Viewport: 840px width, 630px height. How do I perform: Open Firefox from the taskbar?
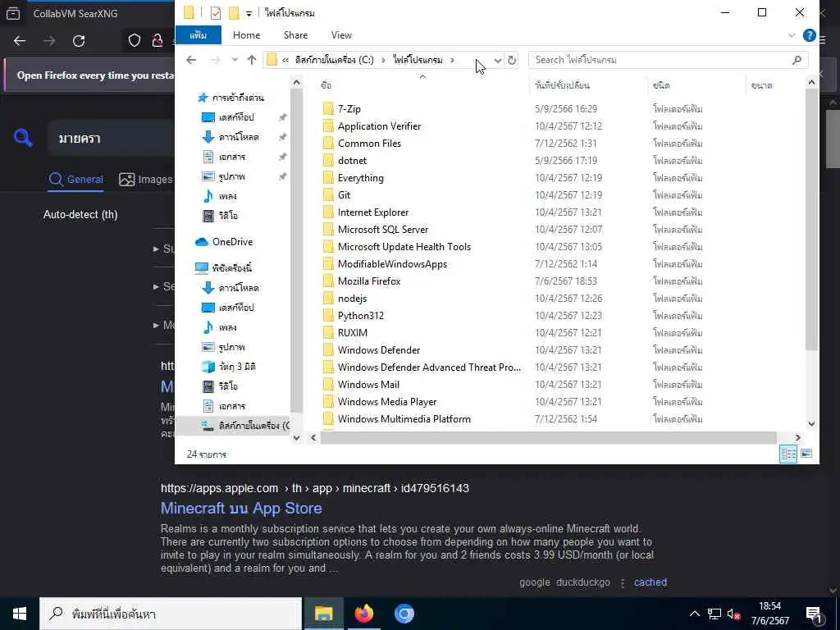click(363, 614)
